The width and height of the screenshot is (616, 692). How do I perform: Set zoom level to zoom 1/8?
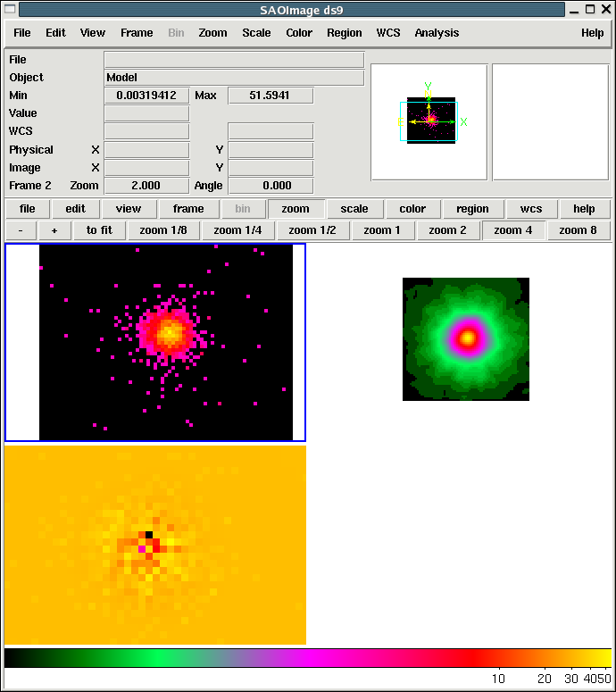[163, 230]
